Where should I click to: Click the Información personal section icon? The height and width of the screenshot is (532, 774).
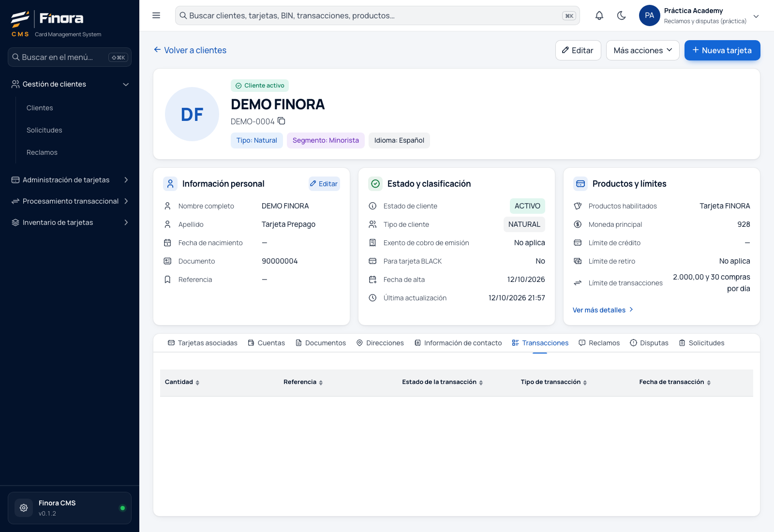170,184
